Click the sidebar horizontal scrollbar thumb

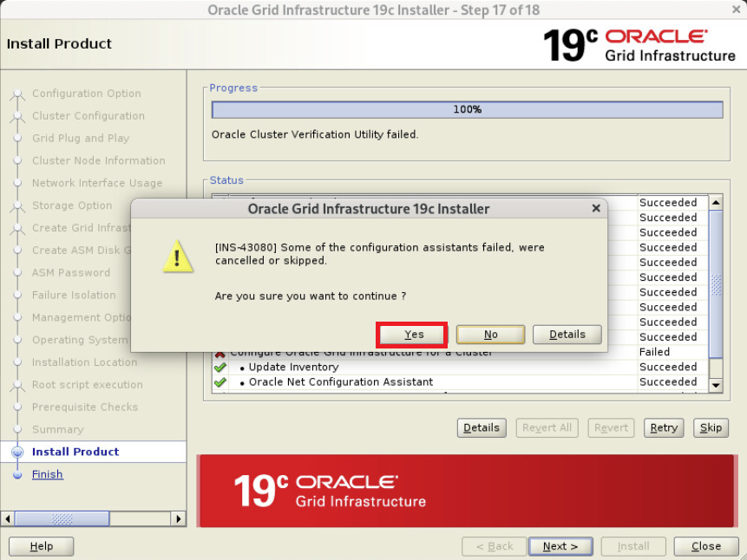pos(62,518)
